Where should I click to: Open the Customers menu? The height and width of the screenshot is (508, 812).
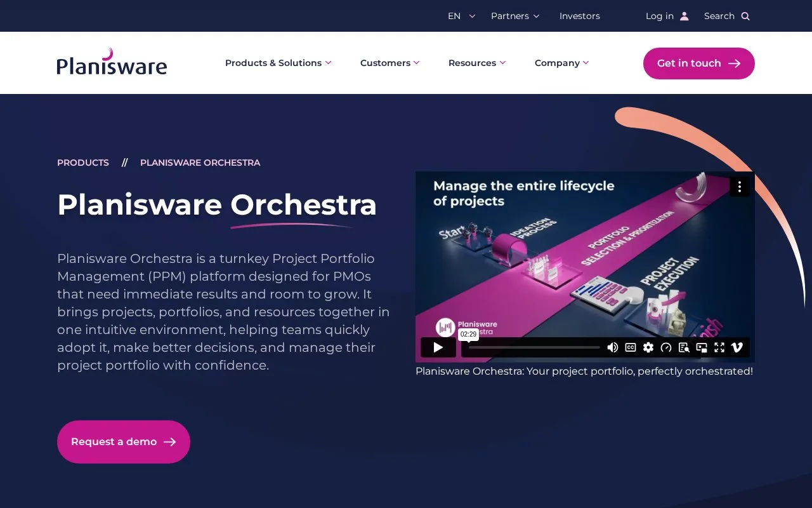tap(390, 63)
